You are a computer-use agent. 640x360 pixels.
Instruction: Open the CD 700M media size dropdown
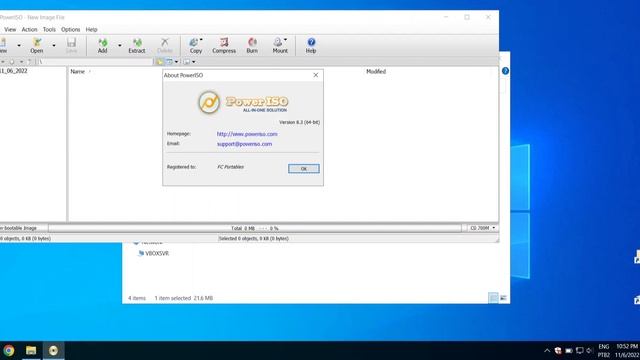pyautogui.click(x=482, y=228)
